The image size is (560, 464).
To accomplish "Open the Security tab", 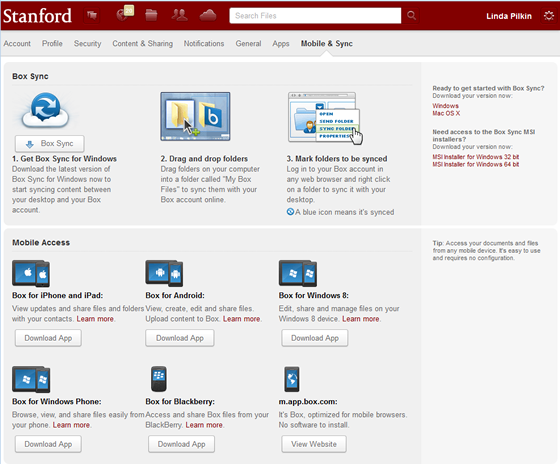I will point(88,44).
